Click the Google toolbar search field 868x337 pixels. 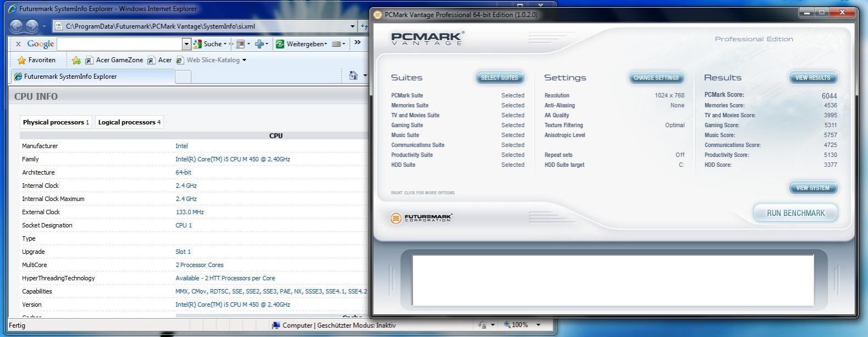(119, 44)
